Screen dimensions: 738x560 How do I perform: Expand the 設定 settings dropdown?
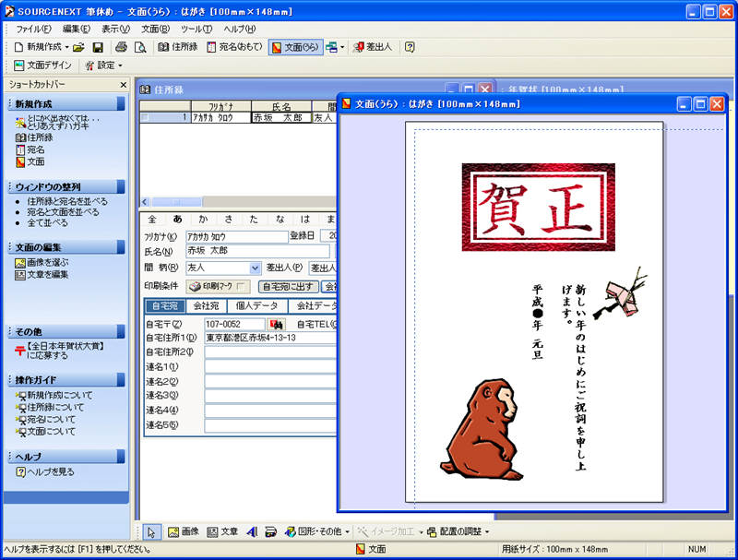[x=104, y=66]
